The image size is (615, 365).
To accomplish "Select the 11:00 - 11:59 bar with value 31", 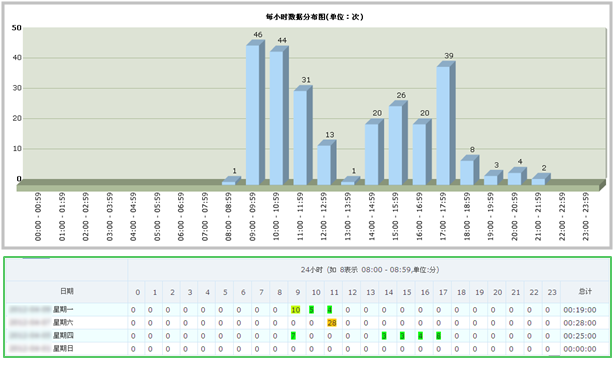I will [303, 135].
